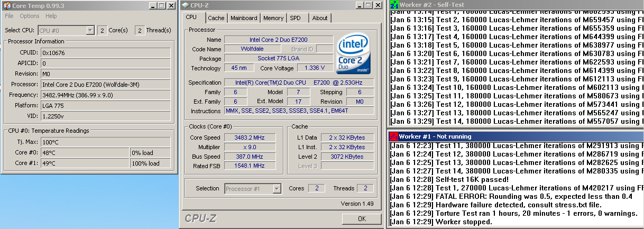Click Core #0 temperature 48°C

[x=85, y=153]
